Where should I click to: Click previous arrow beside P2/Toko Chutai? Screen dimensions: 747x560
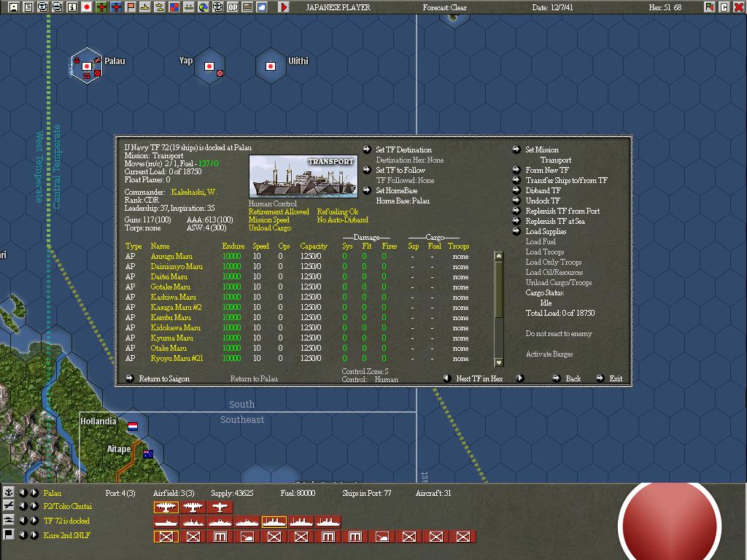pos(23,507)
